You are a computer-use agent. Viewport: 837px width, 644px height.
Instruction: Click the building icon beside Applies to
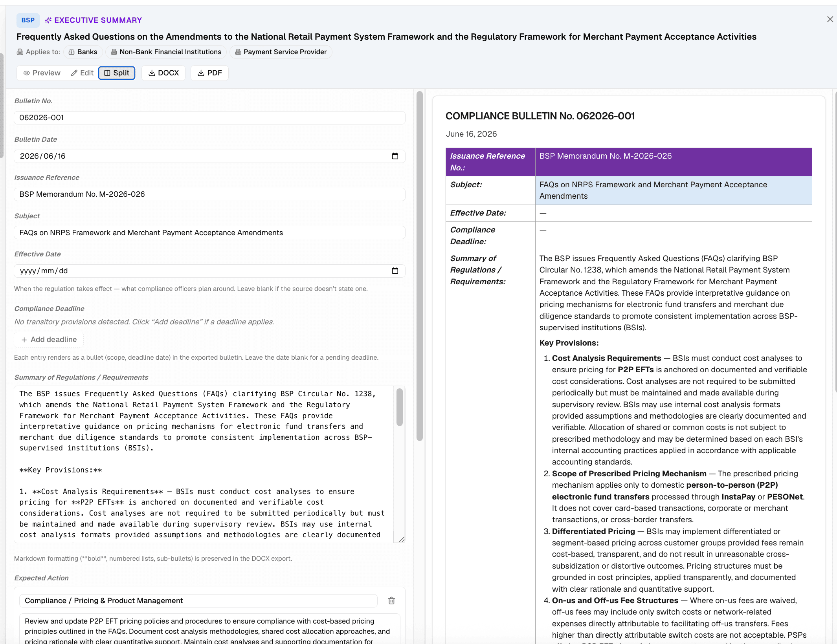click(x=20, y=52)
